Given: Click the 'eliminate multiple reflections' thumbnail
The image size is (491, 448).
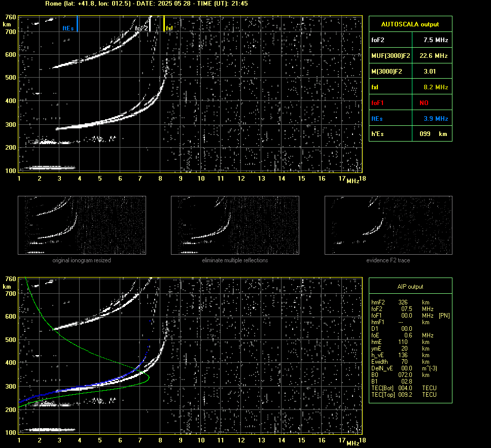Looking at the screenshot, I should pos(235,225).
